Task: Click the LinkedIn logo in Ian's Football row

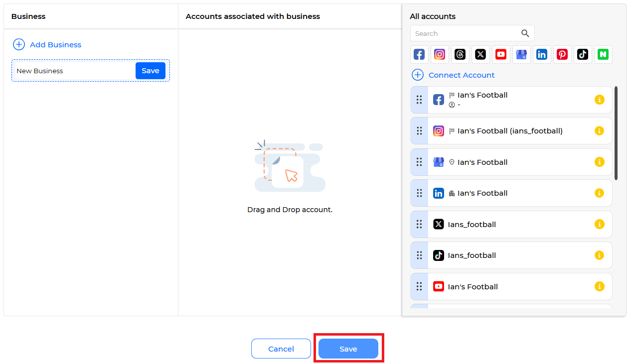Action: coord(439,193)
